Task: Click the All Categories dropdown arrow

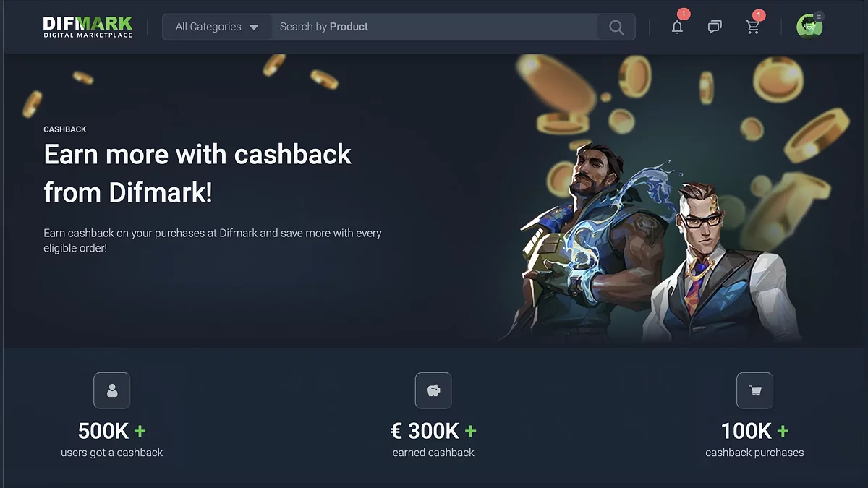Action: pos(254,27)
